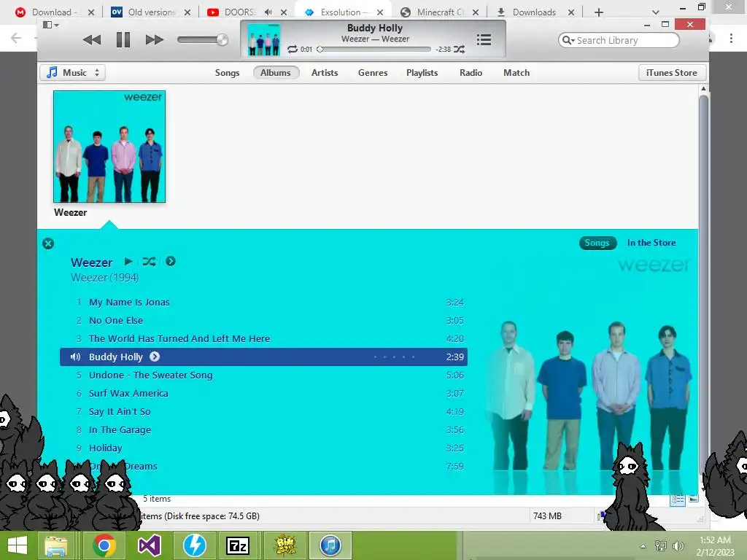Screen dimensions: 747x560
Task: Switch to the Minecraft browser tab
Action: [x=438, y=12]
